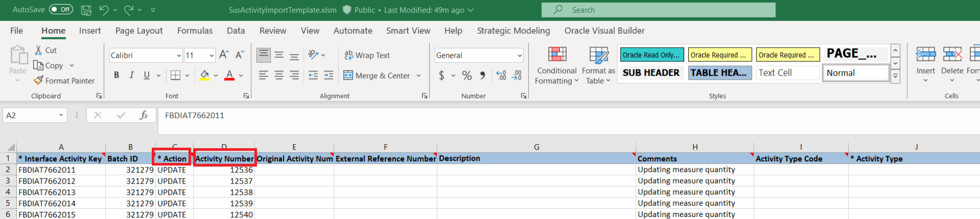Click the Cut scissors button

46,50
